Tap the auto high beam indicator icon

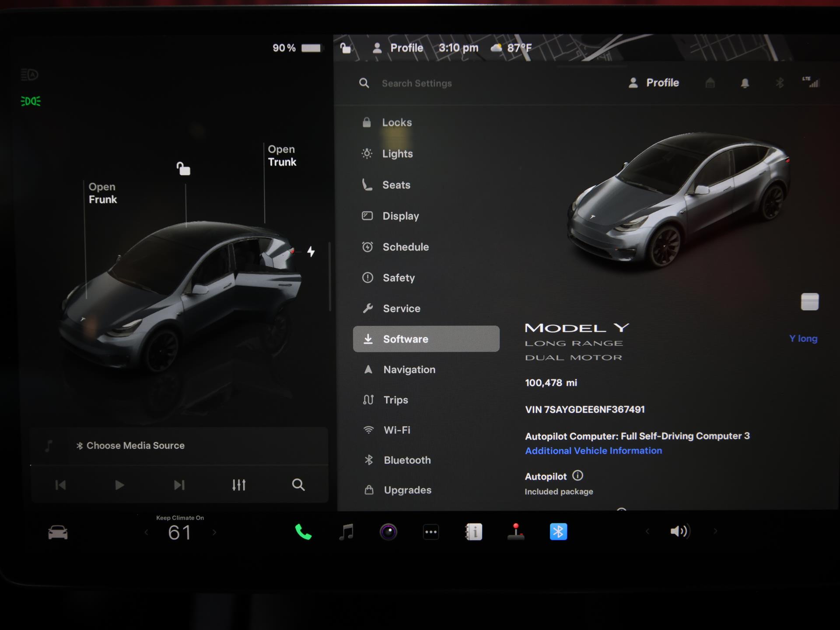30,75
